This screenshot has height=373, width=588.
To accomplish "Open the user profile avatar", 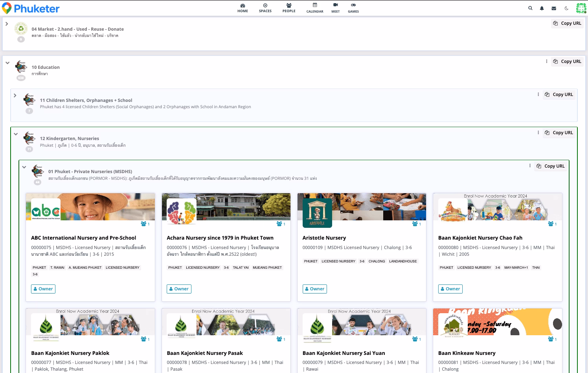I will point(581,8).
